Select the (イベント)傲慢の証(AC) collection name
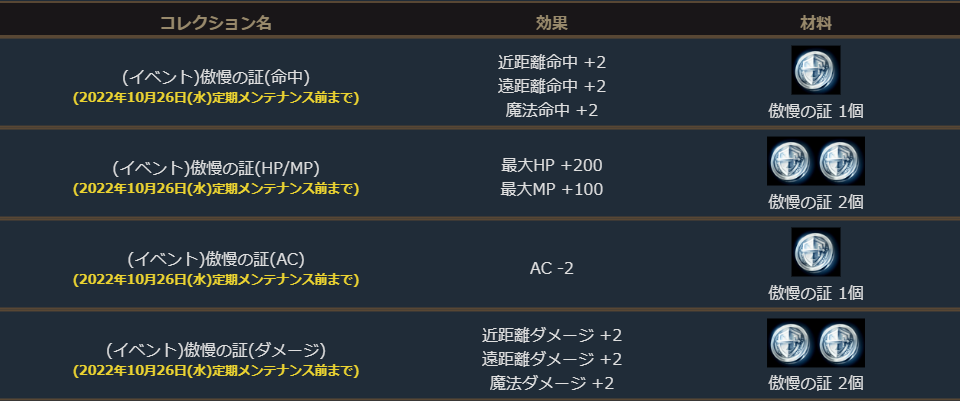Screen dimensions: 960x401 pos(215,259)
